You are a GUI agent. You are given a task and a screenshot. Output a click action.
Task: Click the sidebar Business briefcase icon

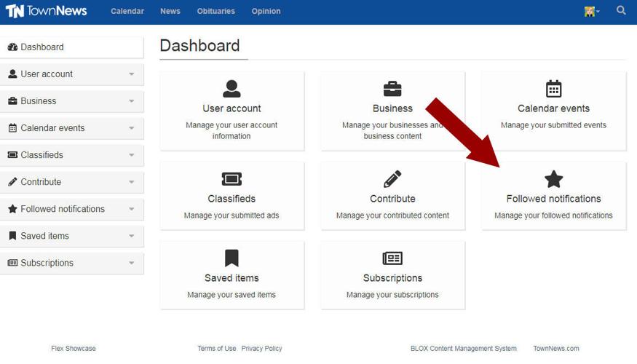click(x=12, y=100)
